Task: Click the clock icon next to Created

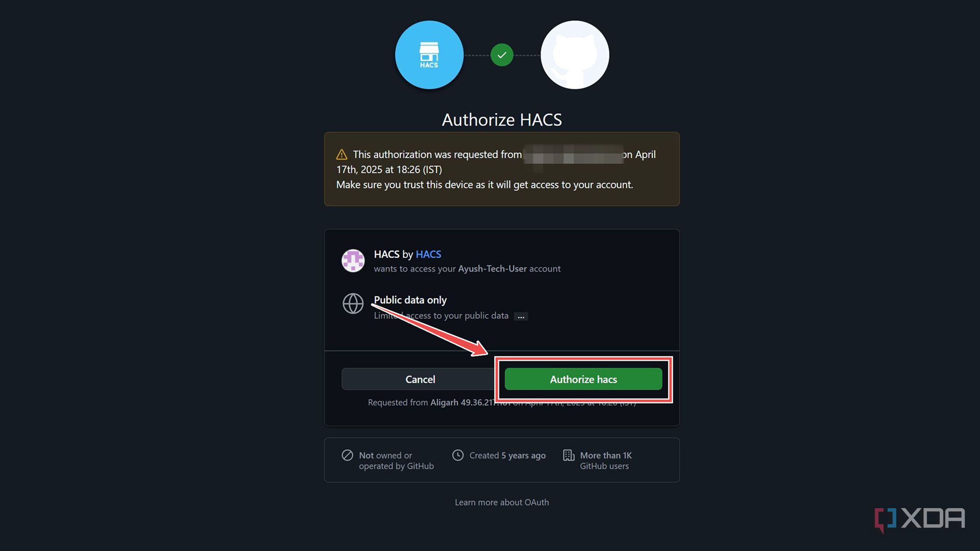Action: (x=458, y=455)
